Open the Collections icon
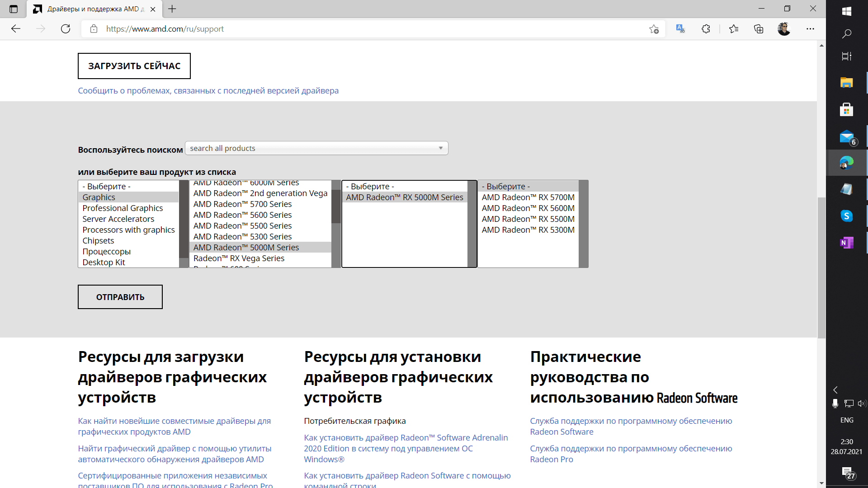The width and height of the screenshot is (868, 488). pos(759,29)
